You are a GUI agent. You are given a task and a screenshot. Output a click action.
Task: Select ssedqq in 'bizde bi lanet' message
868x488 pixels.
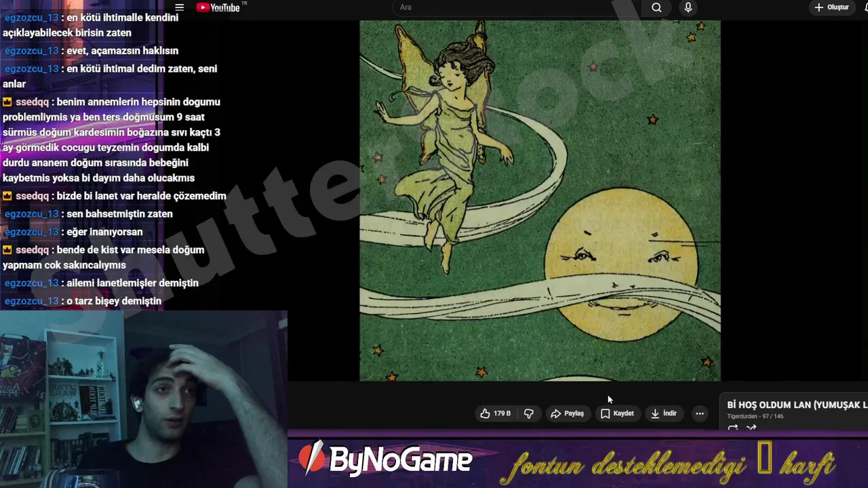click(x=32, y=196)
